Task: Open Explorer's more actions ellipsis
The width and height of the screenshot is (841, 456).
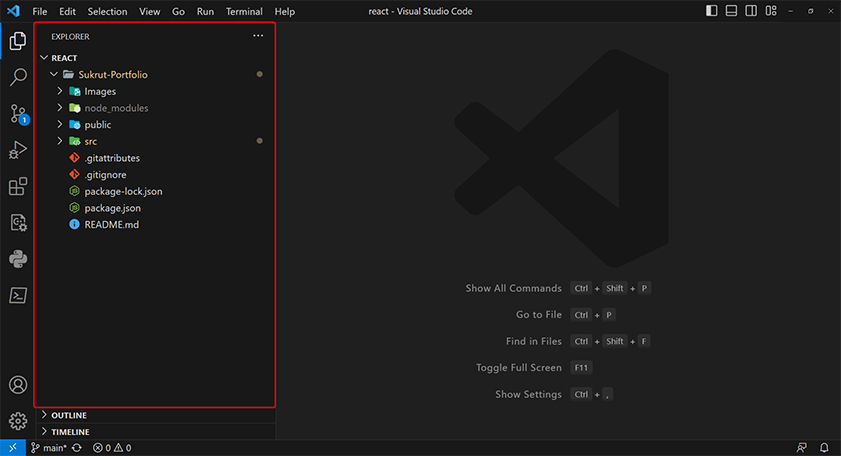Action: click(x=258, y=36)
